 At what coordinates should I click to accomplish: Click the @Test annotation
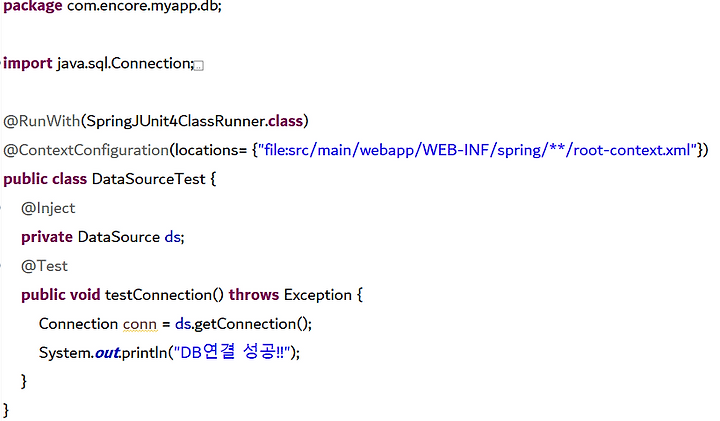(45, 266)
